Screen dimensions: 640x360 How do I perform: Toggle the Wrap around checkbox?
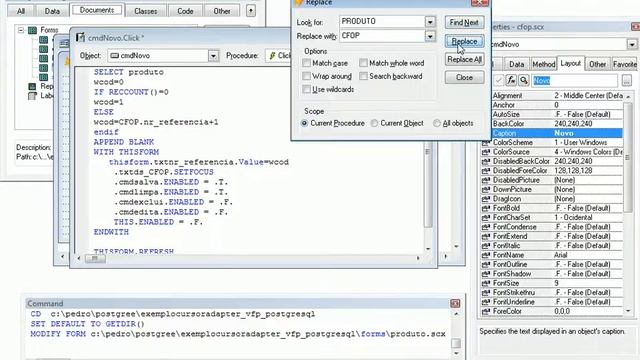307,76
